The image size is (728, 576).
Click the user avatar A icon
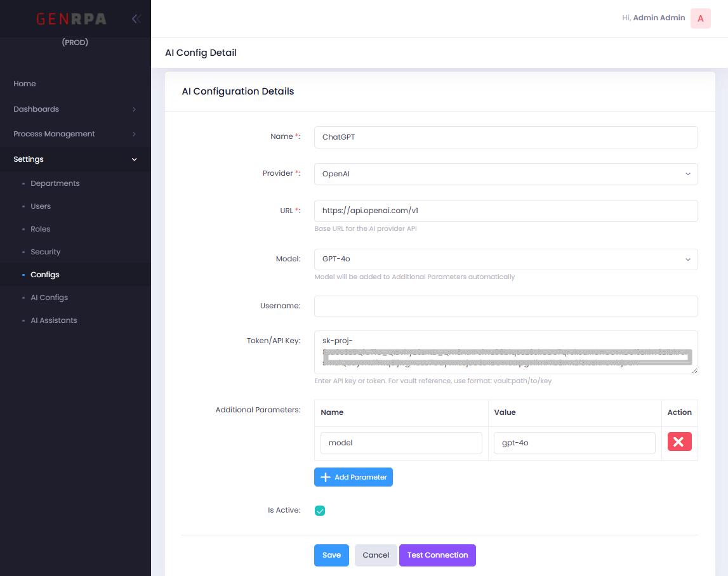pyautogui.click(x=700, y=18)
